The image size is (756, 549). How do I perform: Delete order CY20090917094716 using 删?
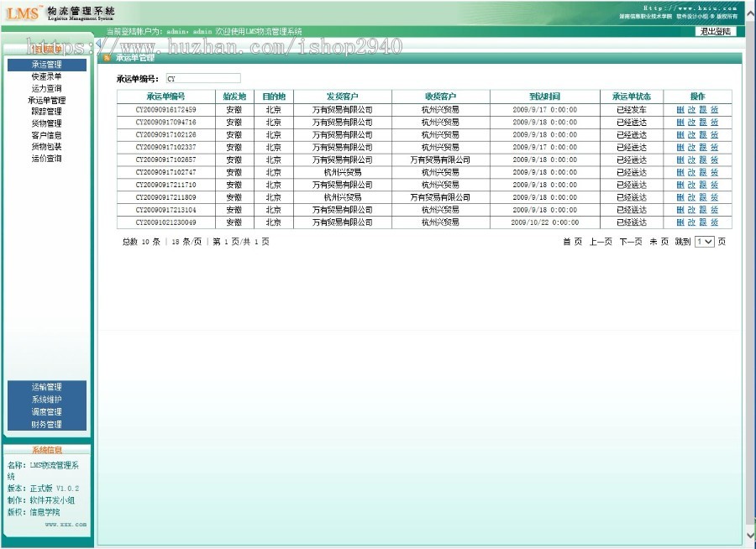pyautogui.click(x=680, y=122)
